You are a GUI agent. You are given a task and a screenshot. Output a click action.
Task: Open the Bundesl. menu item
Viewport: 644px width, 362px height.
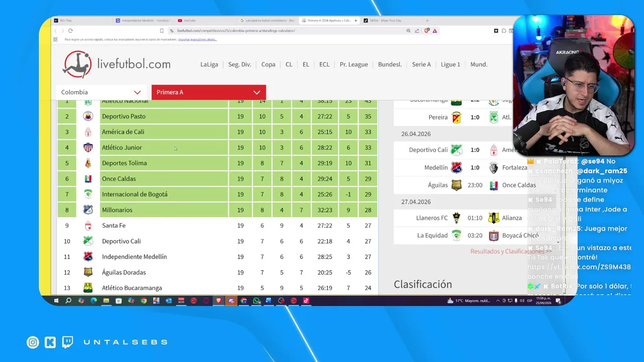coord(390,64)
